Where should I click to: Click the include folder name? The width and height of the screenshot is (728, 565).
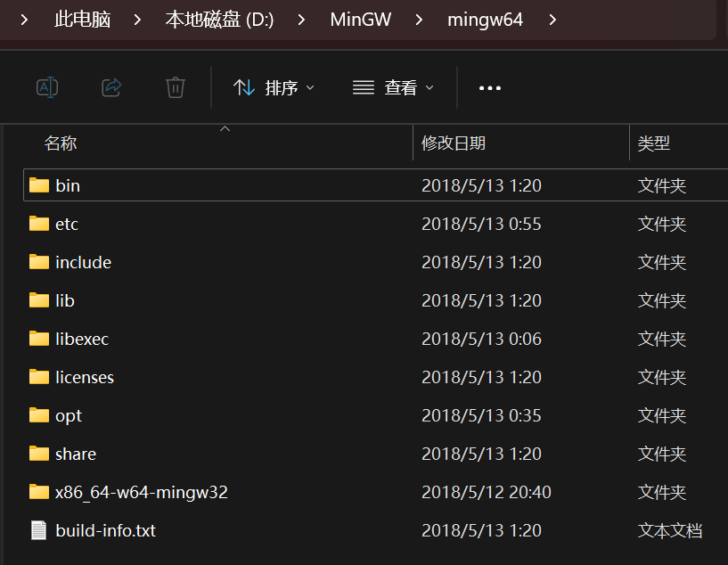click(x=84, y=262)
